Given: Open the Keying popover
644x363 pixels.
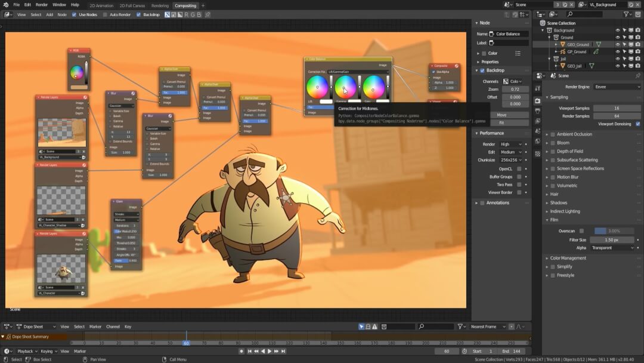Looking at the screenshot, I should click(x=48, y=352).
